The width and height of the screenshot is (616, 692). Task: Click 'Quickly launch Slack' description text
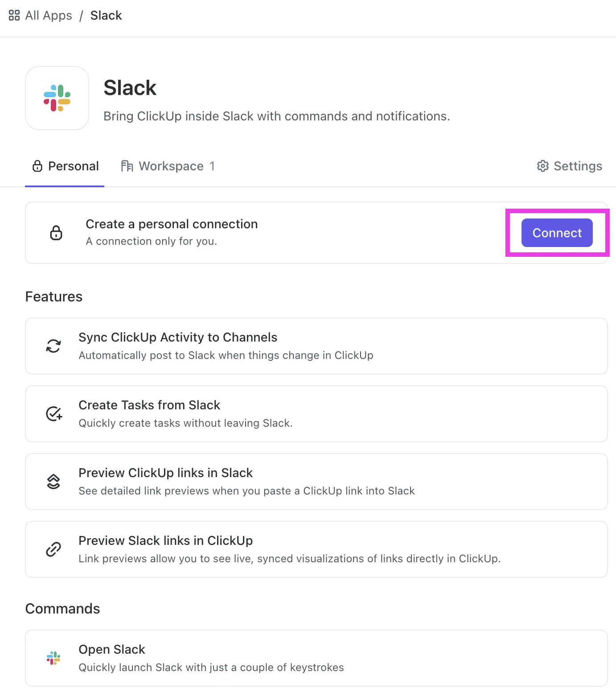(211, 667)
